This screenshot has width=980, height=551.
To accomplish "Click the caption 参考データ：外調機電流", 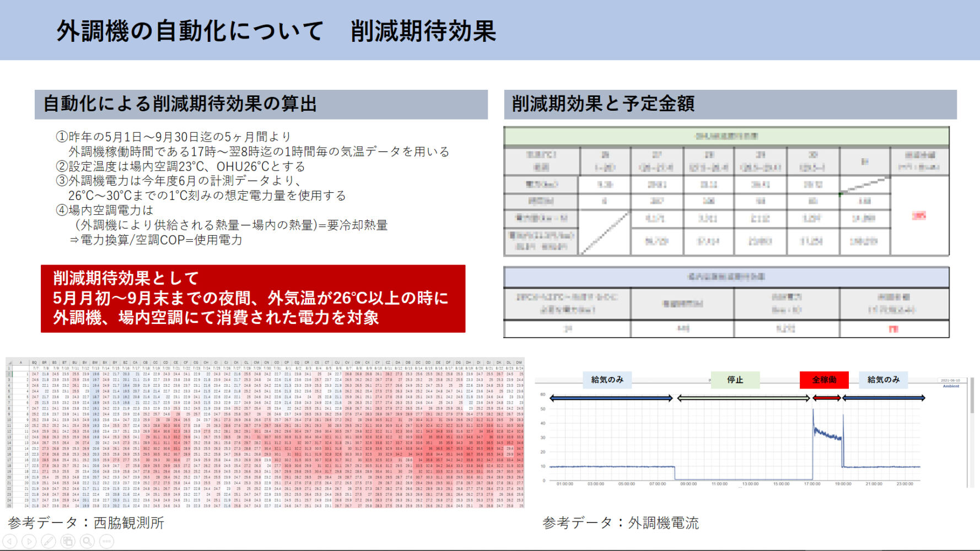I will coord(621,522).
